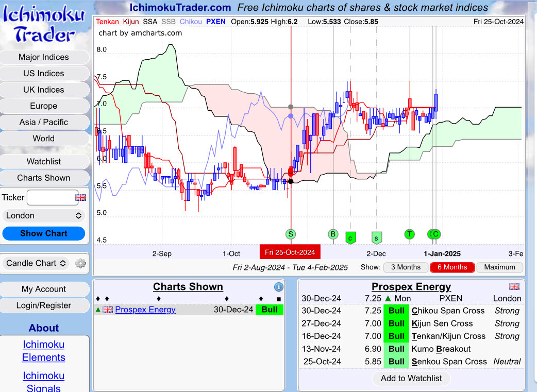Toggle the Kijun line legend entry
The height and width of the screenshot is (392, 537).
(x=131, y=22)
